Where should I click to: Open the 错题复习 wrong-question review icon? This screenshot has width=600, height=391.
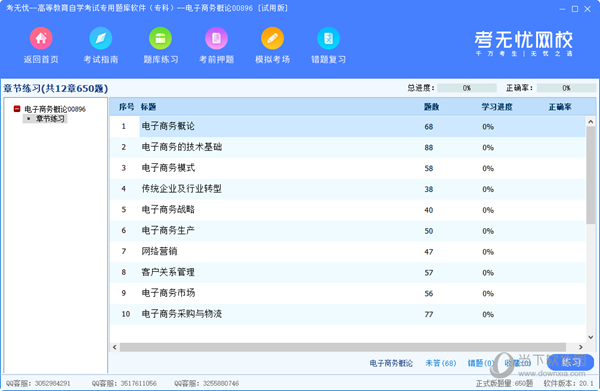pyautogui.click(x=328, y=38)
